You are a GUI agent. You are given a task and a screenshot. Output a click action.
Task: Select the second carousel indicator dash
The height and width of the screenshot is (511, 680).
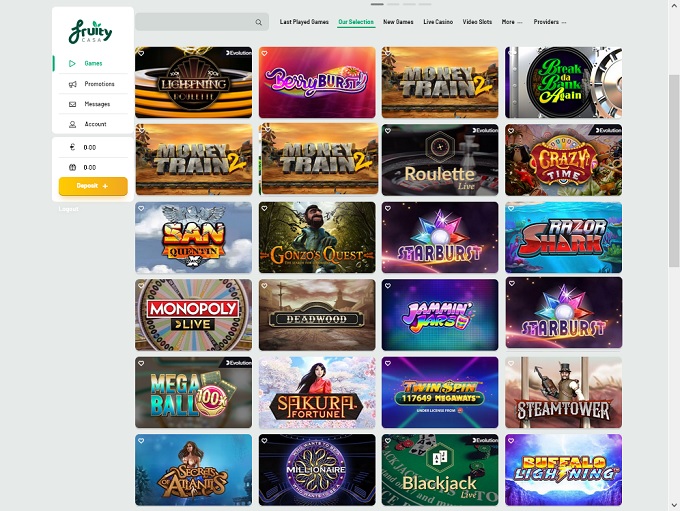pos(393,4)
